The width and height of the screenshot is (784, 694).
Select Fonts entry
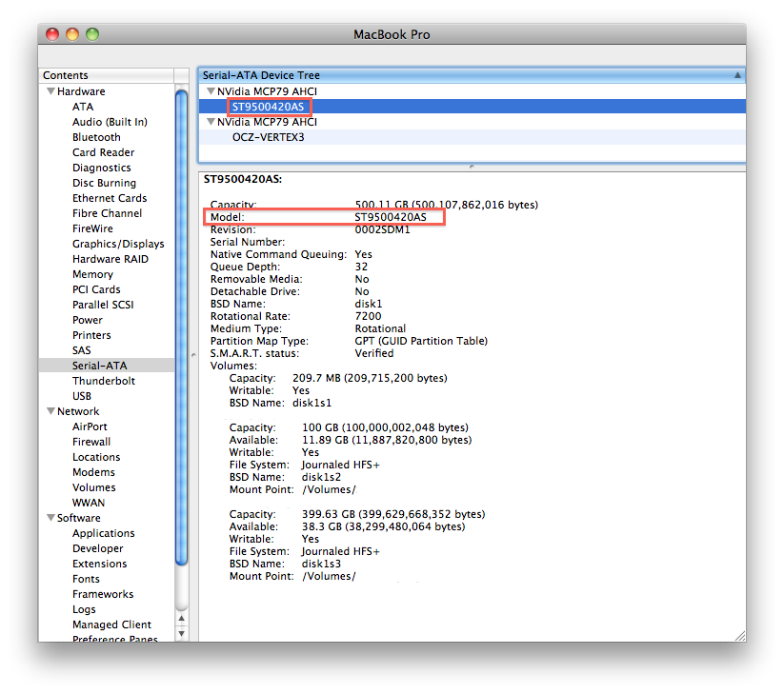pos(86,579)
